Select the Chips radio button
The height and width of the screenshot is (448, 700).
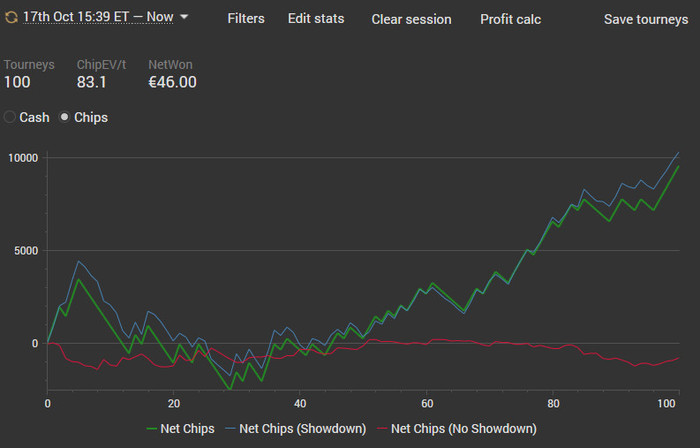click(x=65, y=117)
